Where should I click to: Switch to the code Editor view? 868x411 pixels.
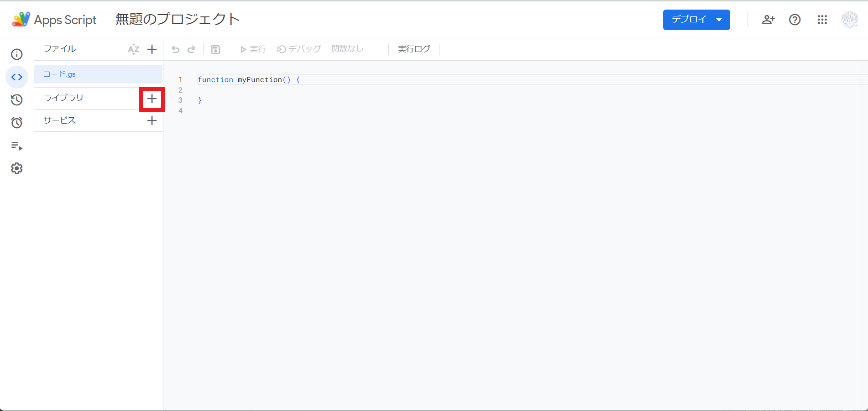click(16, 77)
